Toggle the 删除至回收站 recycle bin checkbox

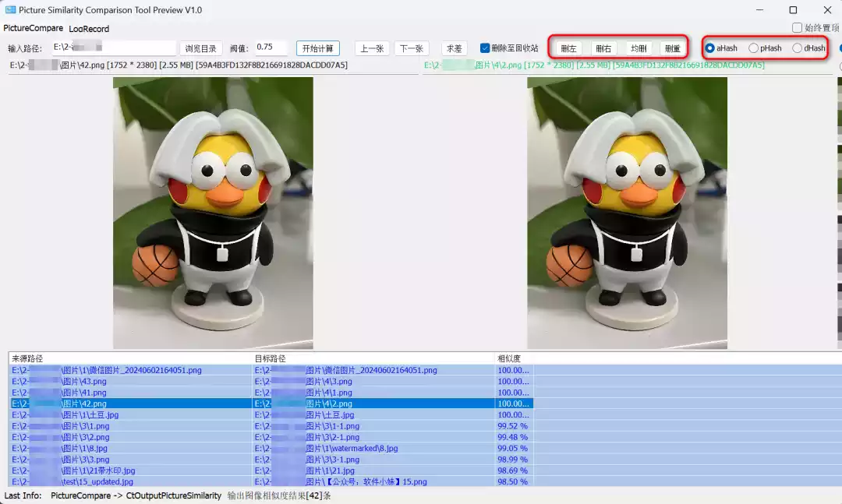[x=485, y=48]
